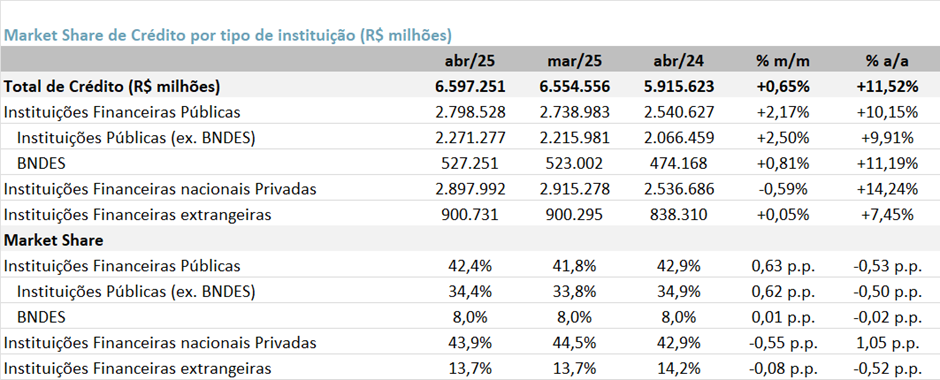Click the 14,2% foreign share abr/24 cell
Viewport: 940px width, 380px height.
tap(677, 369)
